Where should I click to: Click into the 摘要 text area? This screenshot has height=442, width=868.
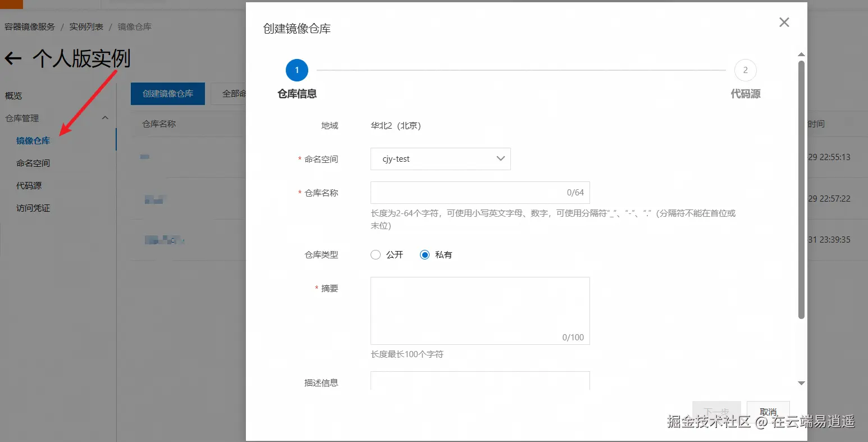tap(480, 311)
